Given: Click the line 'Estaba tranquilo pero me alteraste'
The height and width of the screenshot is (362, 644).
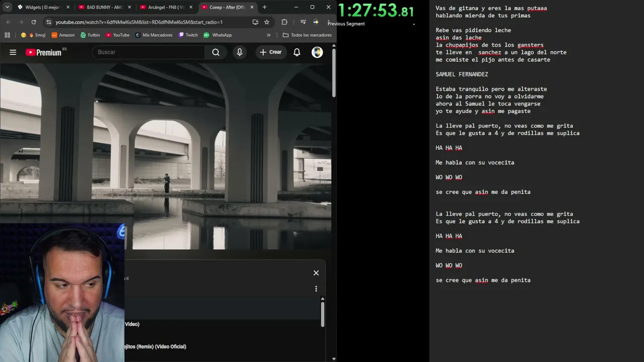Looking at the screenshot, I should [x=491, y=89].
